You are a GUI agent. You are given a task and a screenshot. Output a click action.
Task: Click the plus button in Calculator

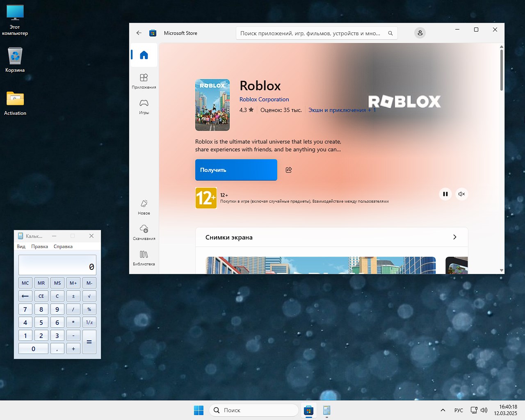73,349
